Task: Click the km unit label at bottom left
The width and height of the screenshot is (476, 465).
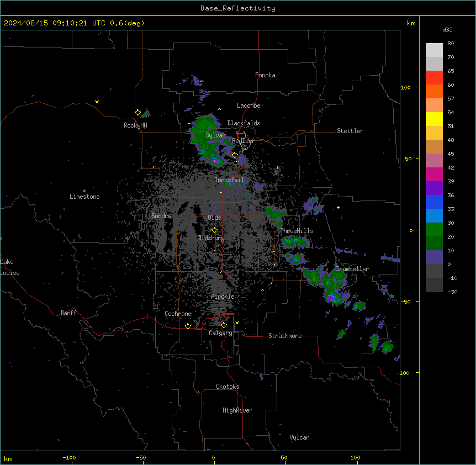Action: click(8, 458)
